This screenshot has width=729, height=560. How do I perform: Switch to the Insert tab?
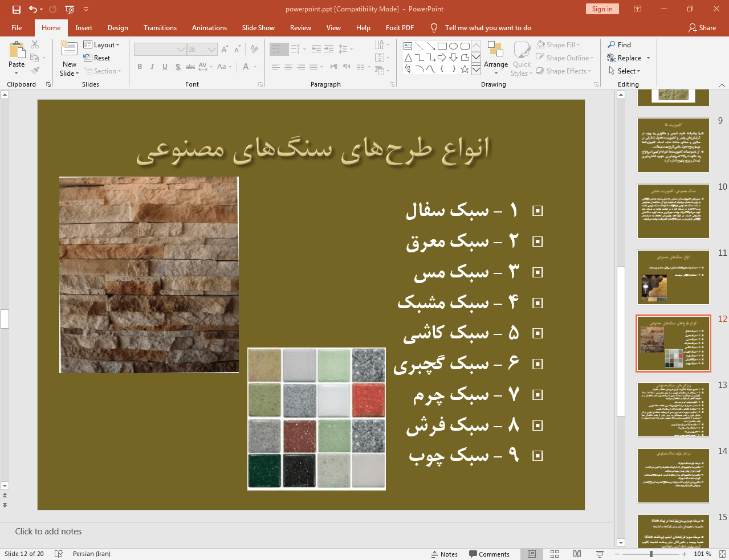coord(84,28)
